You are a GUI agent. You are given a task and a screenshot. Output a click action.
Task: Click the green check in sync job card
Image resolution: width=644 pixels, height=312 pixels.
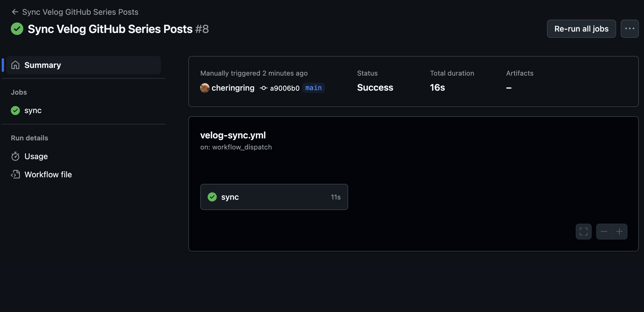[212, 197]
